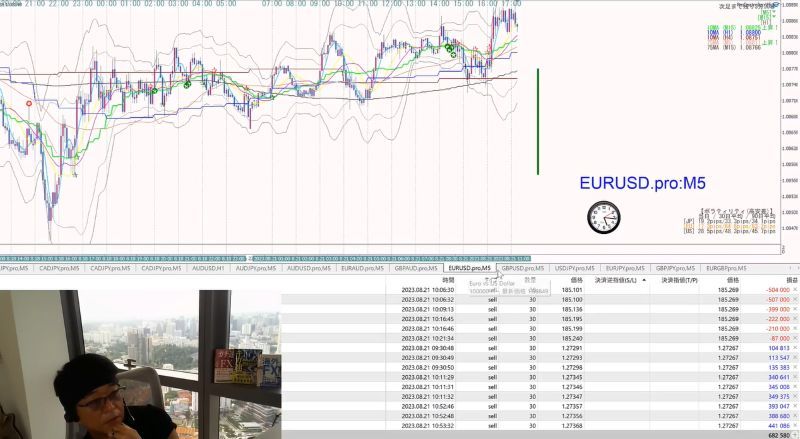Click the analog clock icon on chart
Image resolution: width=800 pixels, height=439 pixels.
[x=604, y=217]
